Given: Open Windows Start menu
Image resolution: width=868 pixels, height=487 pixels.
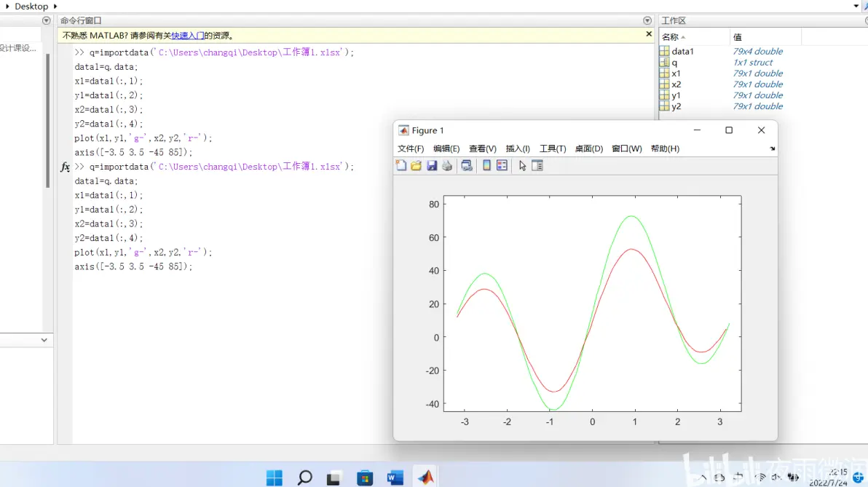Looking at the screenshot, I should (x=274, y=477).
